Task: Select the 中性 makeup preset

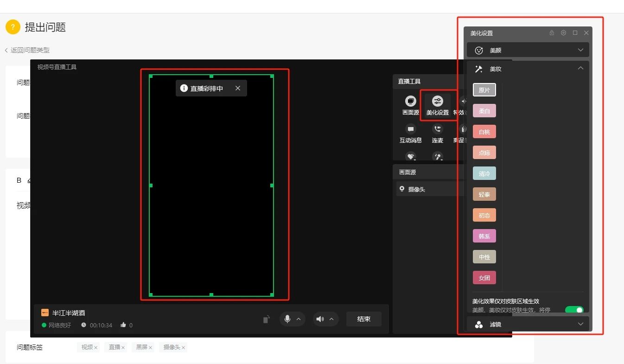Action: [484, 257]
